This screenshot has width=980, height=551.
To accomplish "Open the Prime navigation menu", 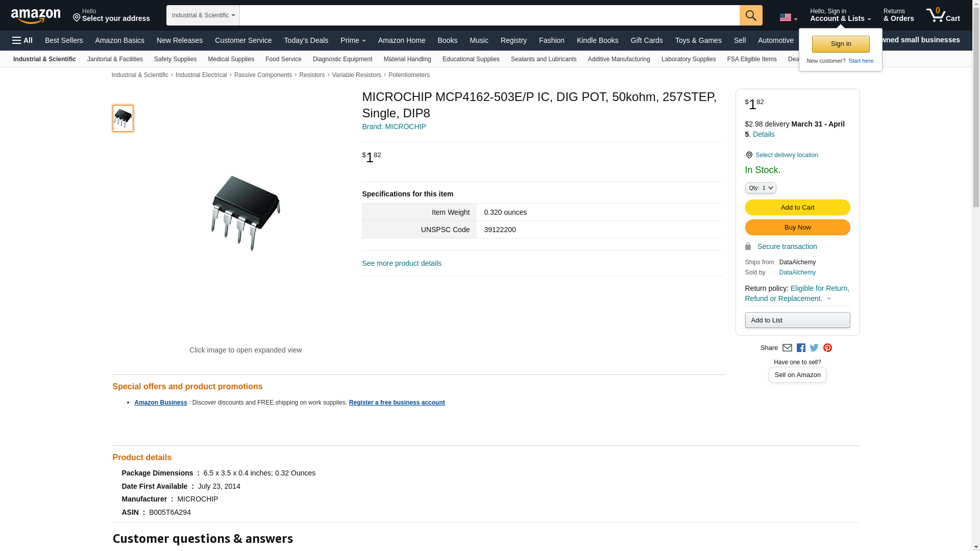I will [353, 40].
